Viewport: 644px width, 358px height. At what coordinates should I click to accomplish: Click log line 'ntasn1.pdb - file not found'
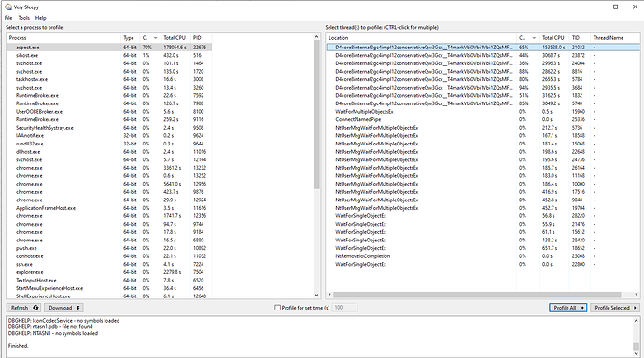[x=50, y=327]
